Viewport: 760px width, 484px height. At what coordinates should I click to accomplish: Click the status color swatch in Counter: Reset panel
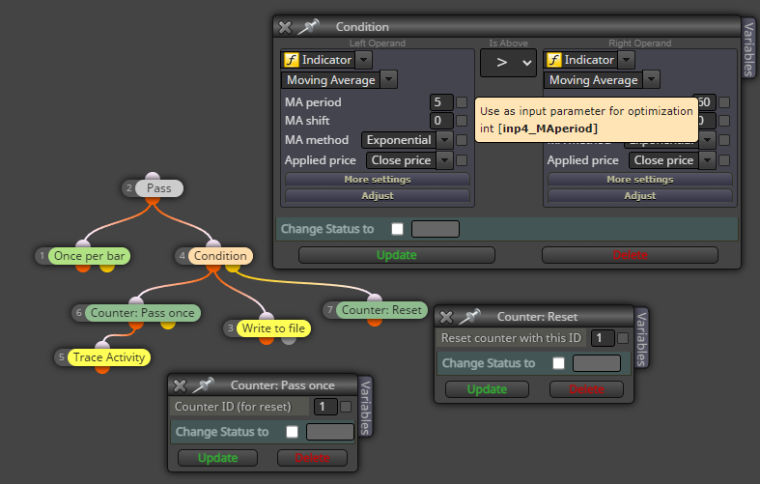point(597,363)
